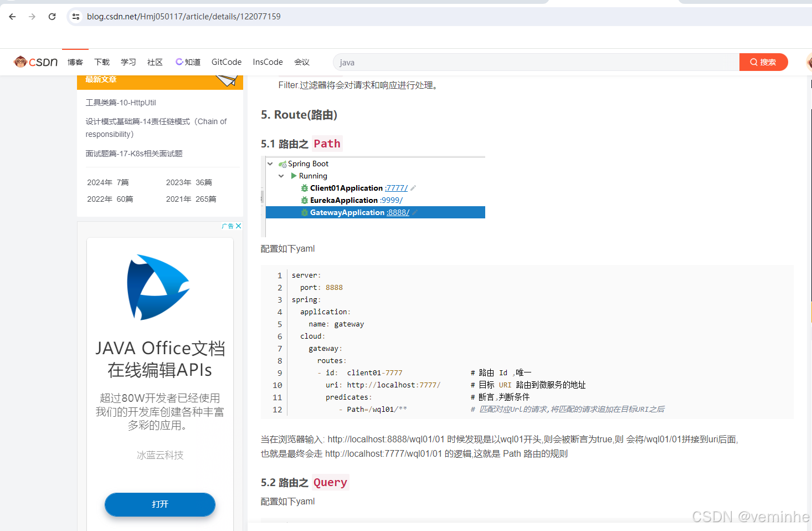
Task: Click the 5.2 路由之 Query heading
Action: tap(305, 483)
